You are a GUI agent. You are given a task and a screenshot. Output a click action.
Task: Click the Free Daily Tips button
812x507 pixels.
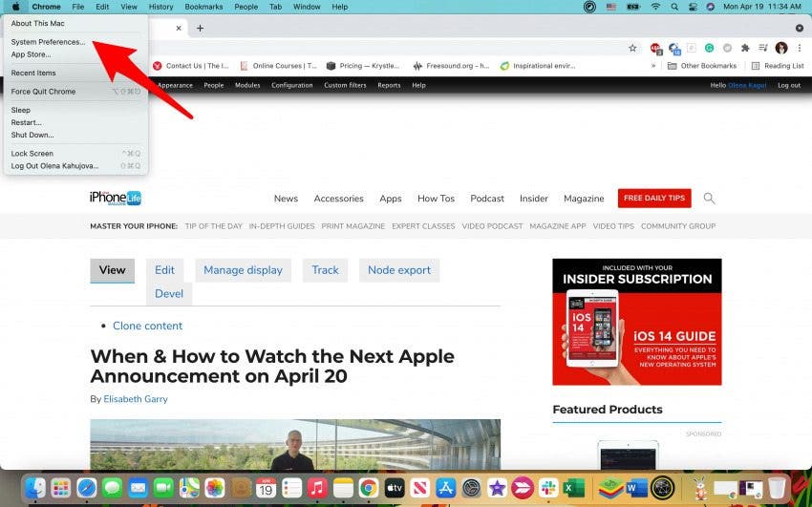click(654, 199)
